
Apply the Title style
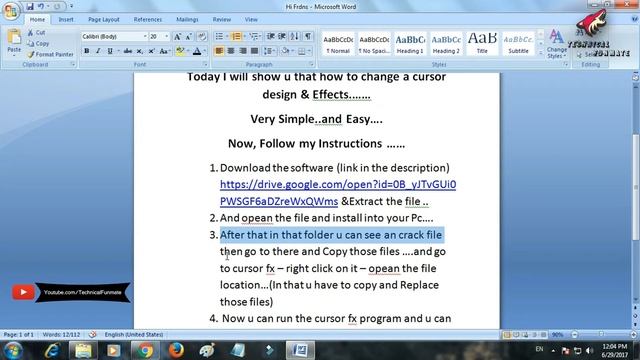coord(482,44)
